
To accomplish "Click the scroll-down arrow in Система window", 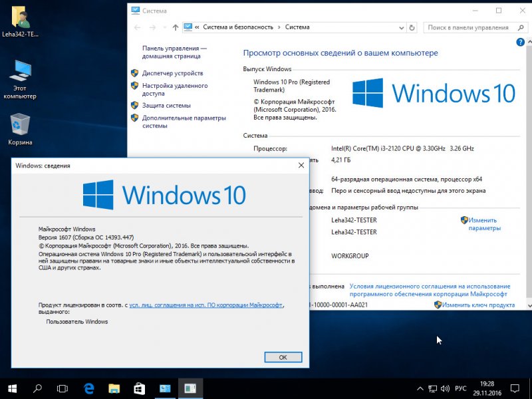I will click(x=529, y=306).
